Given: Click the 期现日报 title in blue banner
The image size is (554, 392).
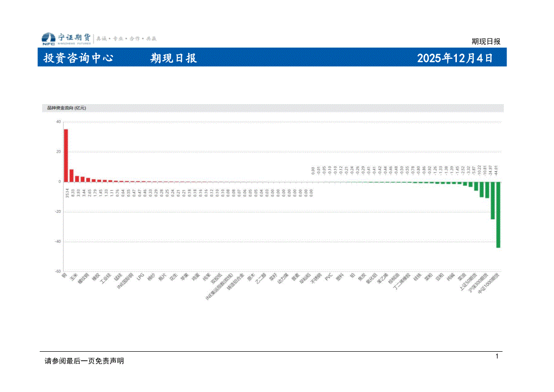Looking at the screenshot, I should 173,58.
